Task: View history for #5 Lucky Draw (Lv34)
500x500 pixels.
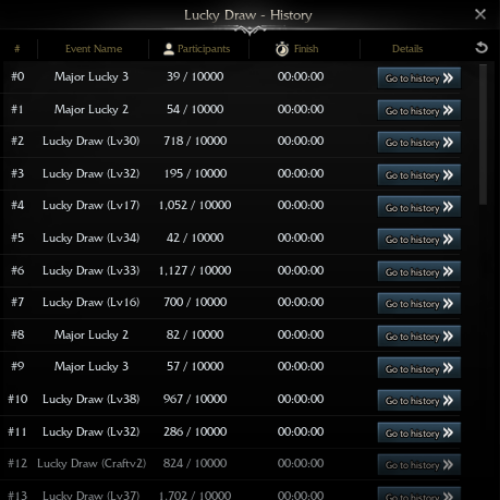Action: 419,239
